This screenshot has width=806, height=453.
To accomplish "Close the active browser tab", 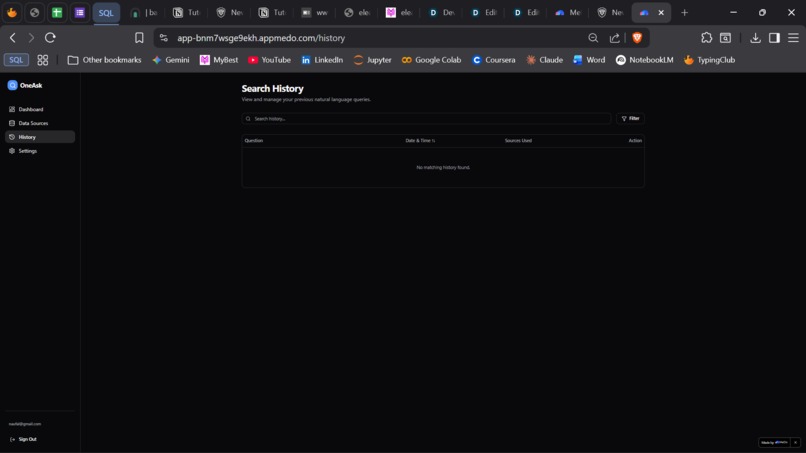I will [661, 12].
